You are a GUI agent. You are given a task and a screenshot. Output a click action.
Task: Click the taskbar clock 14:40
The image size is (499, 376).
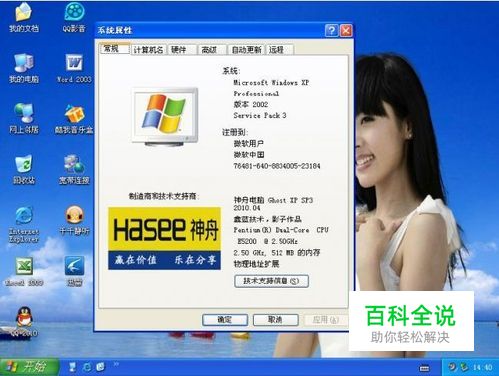coord(482,367)
